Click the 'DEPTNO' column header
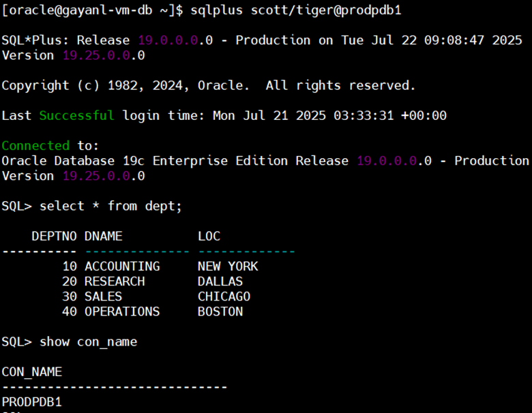Screen dimensions: 532x413 coord(55,236)
